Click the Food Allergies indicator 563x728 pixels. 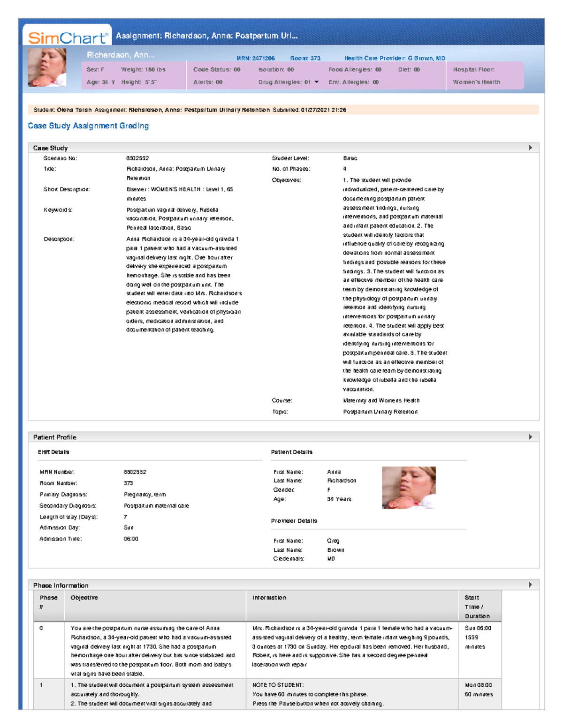pos(355,69)
